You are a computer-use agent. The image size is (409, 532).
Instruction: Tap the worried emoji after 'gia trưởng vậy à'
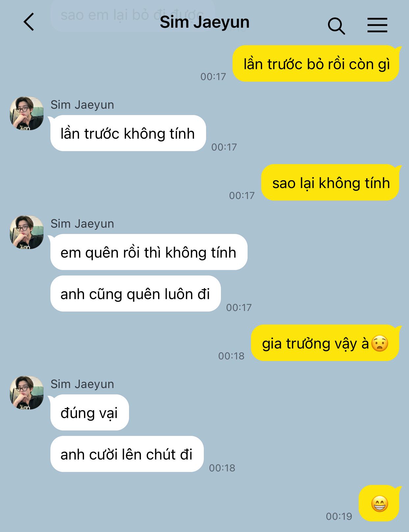pos(380,343)
